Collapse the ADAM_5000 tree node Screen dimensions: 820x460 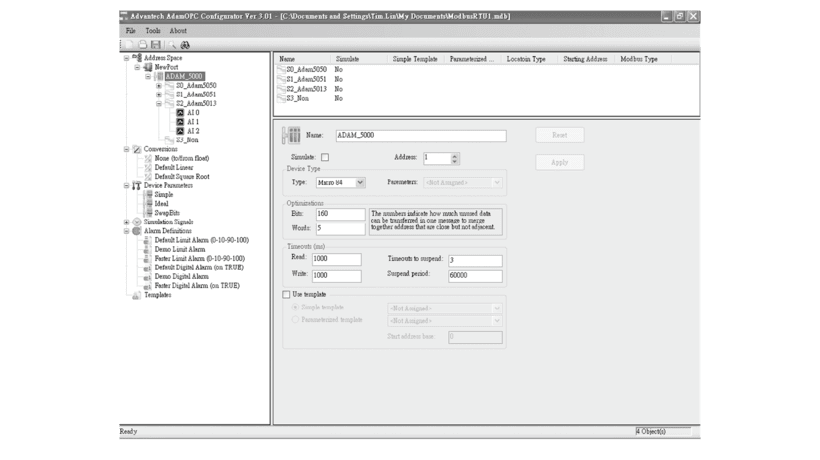[x=148, y=76]
